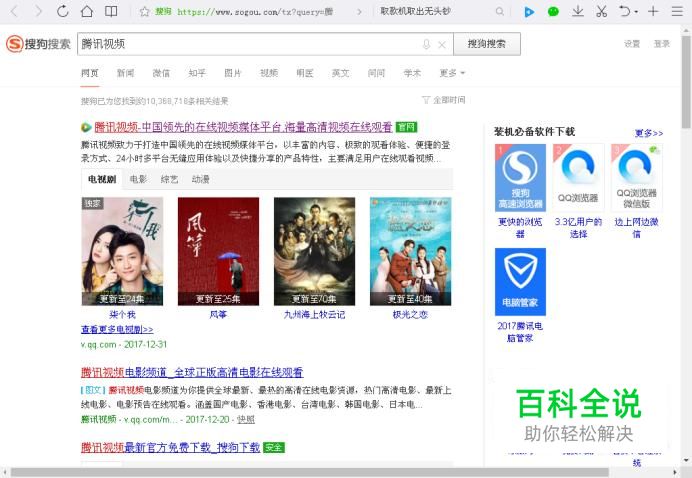Click the 搜狗高速浏览器 download icon

[520, 178]
